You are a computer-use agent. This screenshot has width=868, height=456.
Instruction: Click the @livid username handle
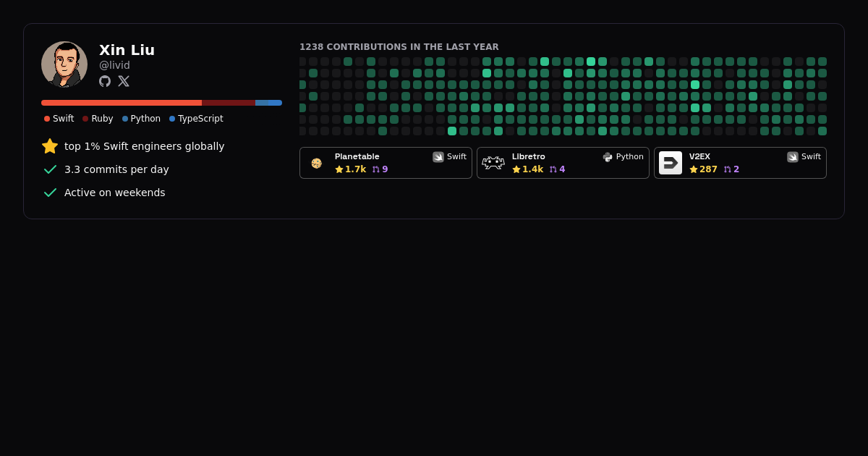pyautogui.click(x=114, y=65)
